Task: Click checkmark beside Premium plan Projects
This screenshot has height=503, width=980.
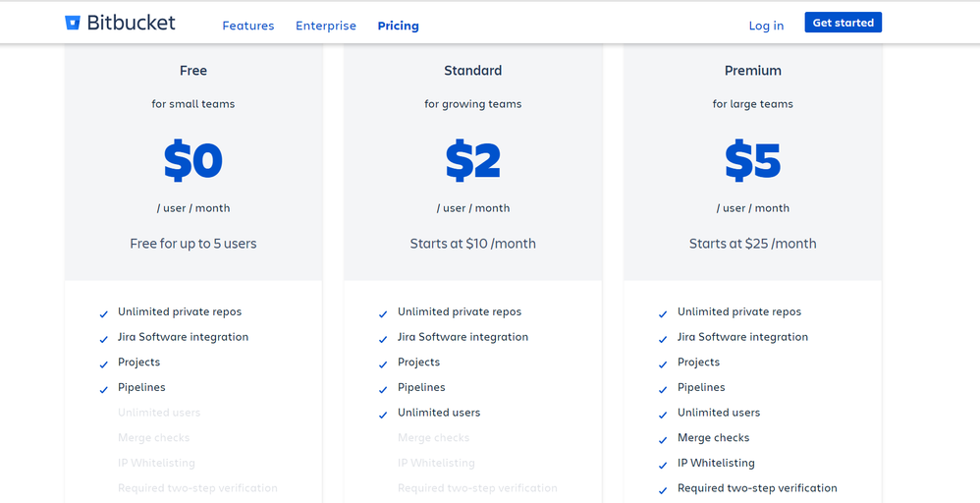Action: click(663, 364)
